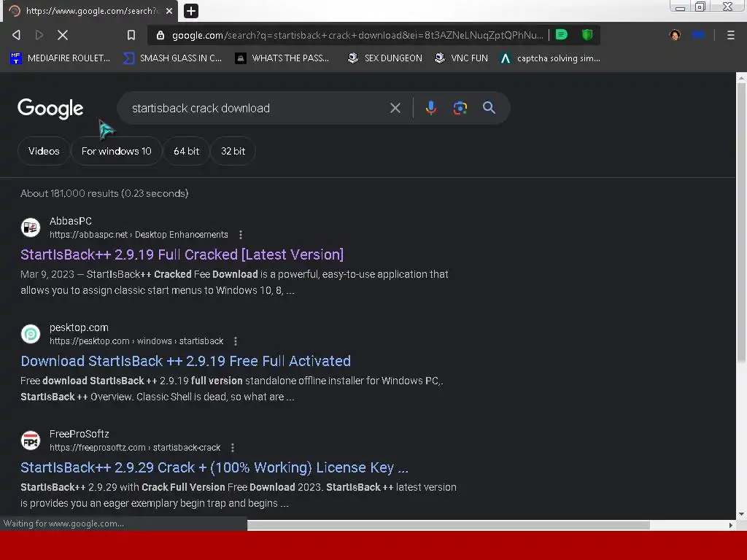Select the 32 bit filter chip

point(233,151)
